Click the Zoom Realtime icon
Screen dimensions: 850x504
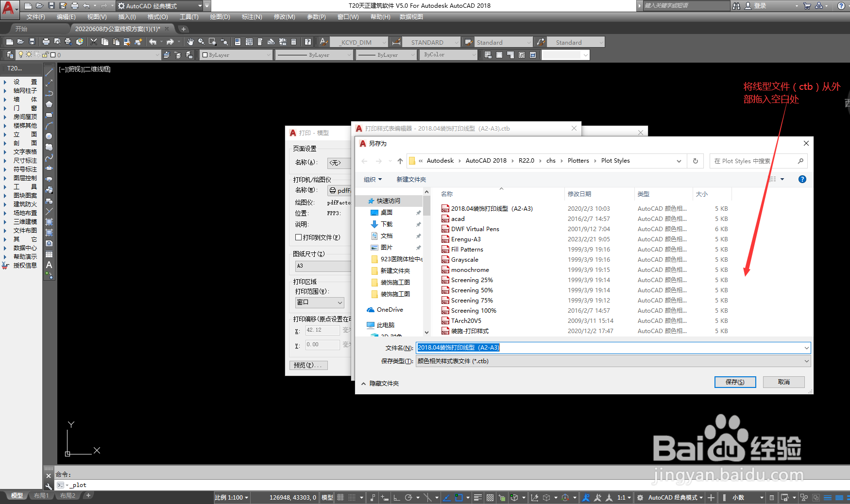point(201,42)
